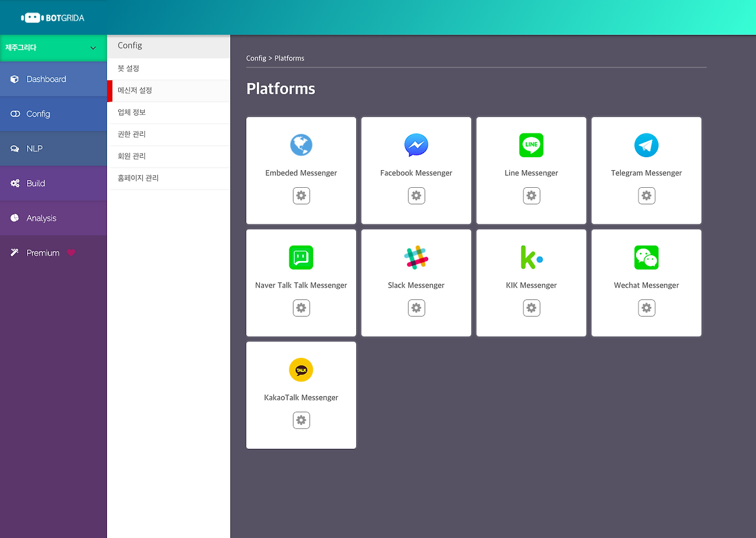This screenshot has height=538, width=756.
Task: Open the Config sidebar menu
Action: [x=38, y=113]
